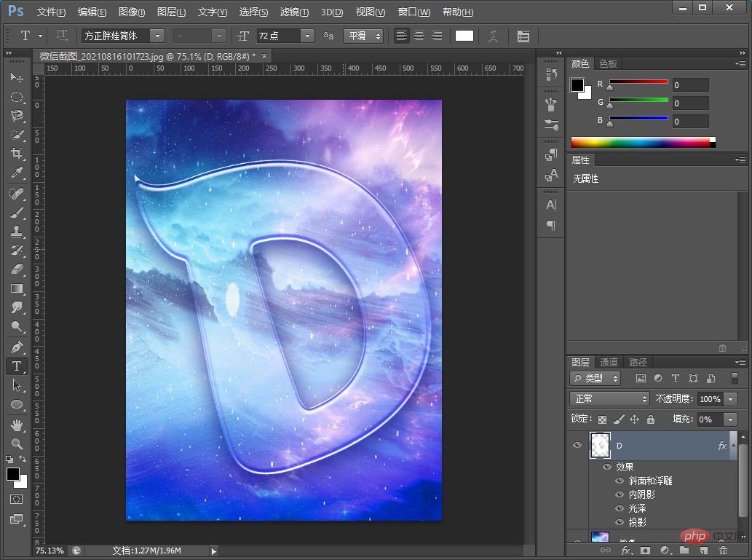Hide the D layer

coord(577,446)
